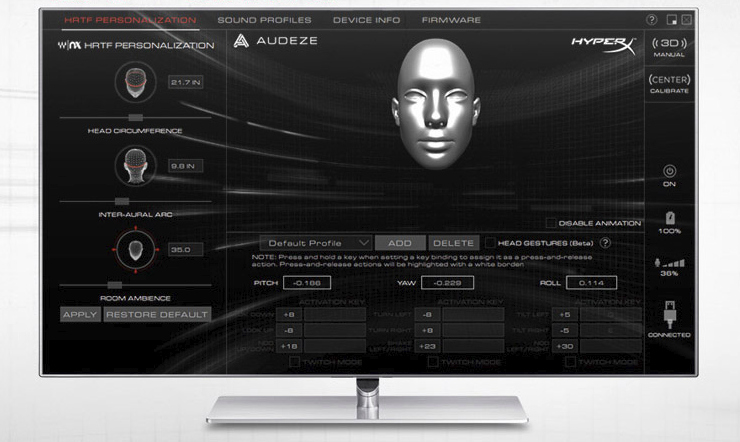The height and width of the screenshot is (442, 740).
Task: Click the Pitch value field -0.186
Action: [x=307, y=283]
